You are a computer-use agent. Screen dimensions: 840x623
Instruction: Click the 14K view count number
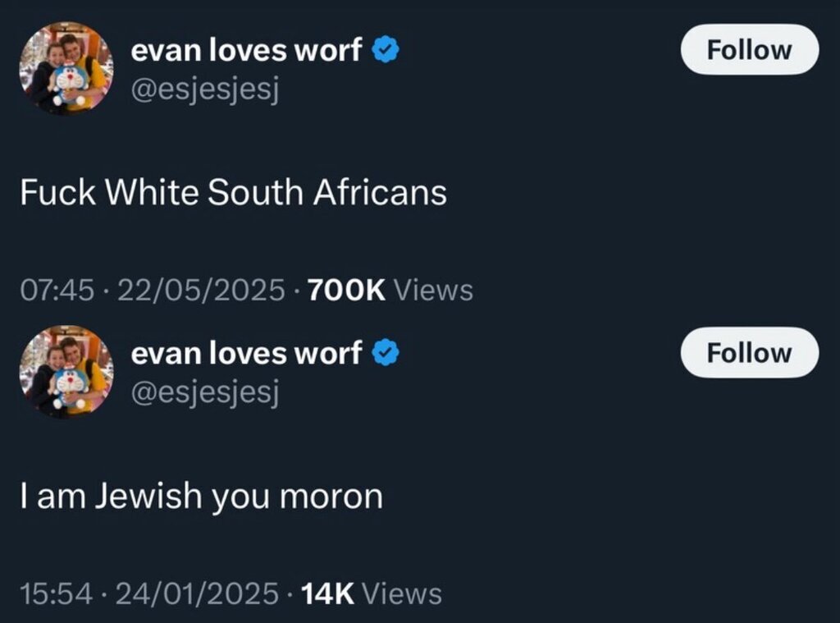(x=327, y=593)
